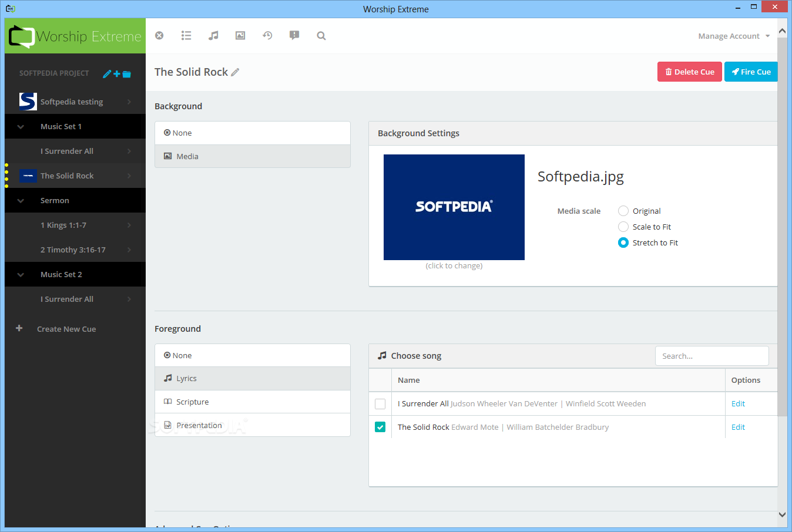Click the app icon in title bar
The height and width of the screenshot is (532, 792).
(x=11, y=8)
